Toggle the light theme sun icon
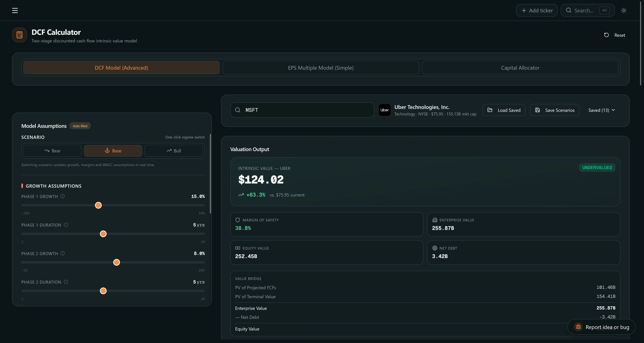 pos(624,11)
